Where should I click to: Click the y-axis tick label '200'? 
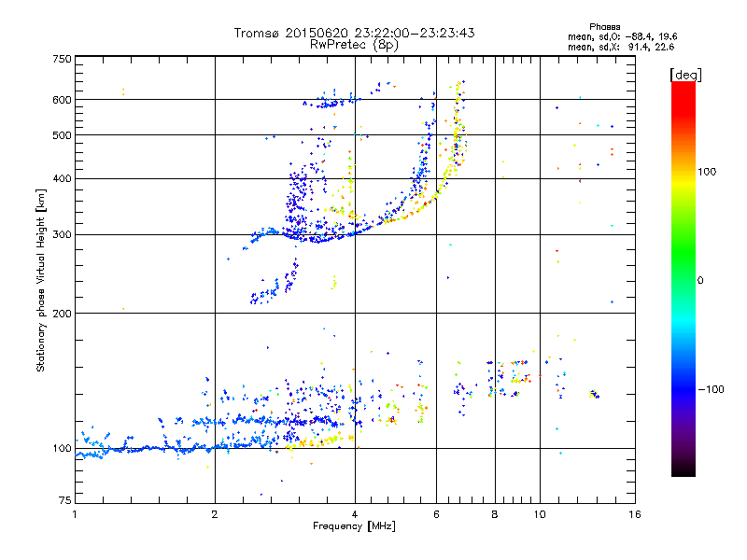pyautogui.click(x=63, y=314)
